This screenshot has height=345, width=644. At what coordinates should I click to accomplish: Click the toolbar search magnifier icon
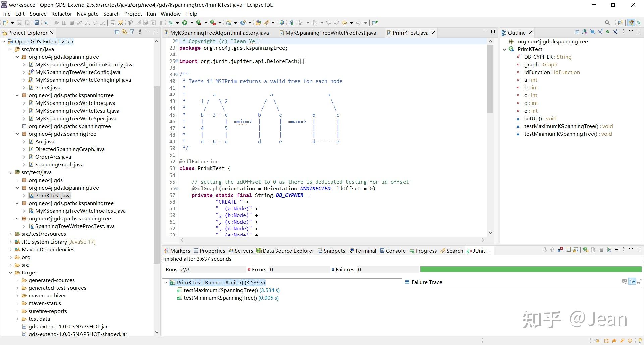[607, 23]
